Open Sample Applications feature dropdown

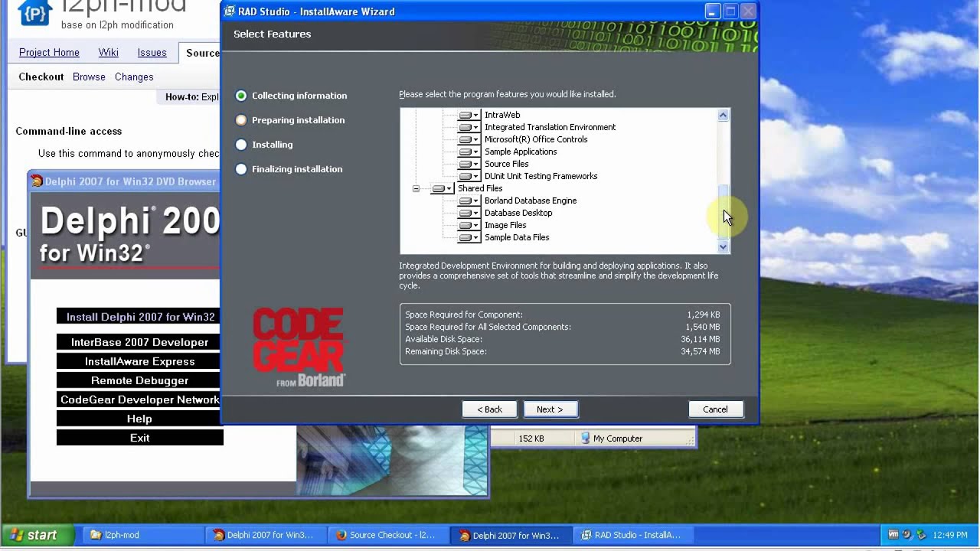(x=469, y=152)
